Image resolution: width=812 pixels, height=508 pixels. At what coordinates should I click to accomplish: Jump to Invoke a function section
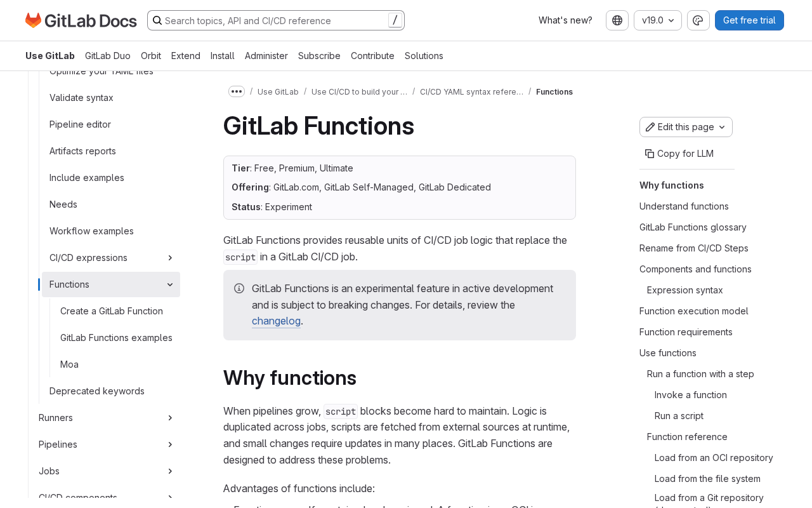(x=691, y=395)
